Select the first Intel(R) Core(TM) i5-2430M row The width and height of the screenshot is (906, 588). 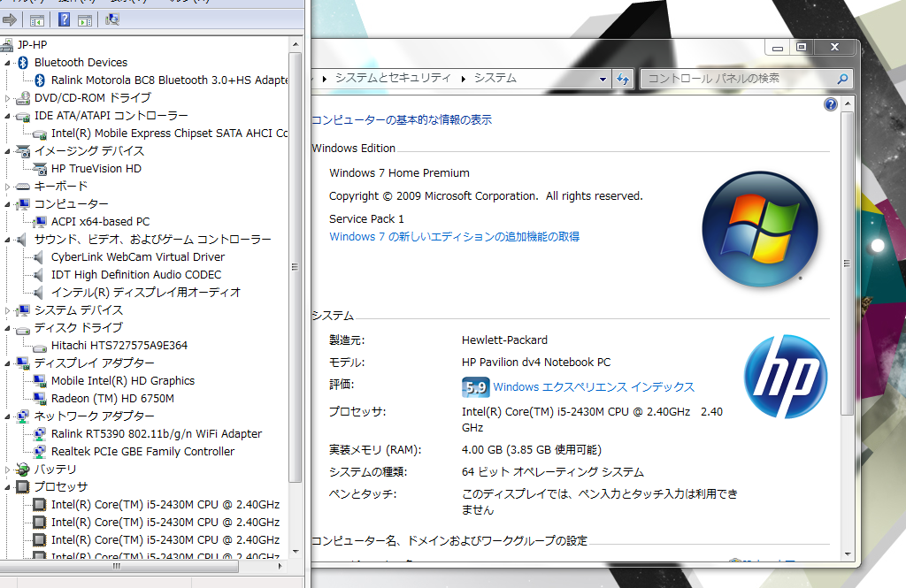[x=165, y=505]
